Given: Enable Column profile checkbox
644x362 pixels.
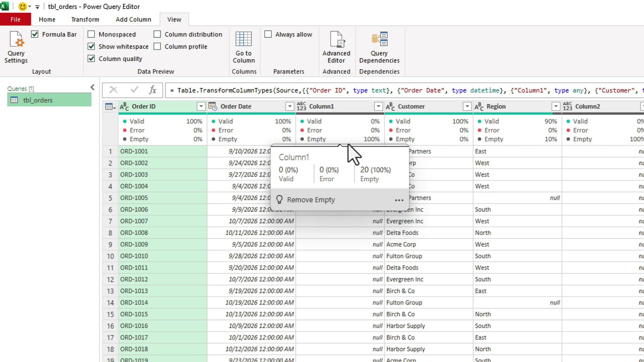Looking at the screenshot, I should [x=157, y=46].
